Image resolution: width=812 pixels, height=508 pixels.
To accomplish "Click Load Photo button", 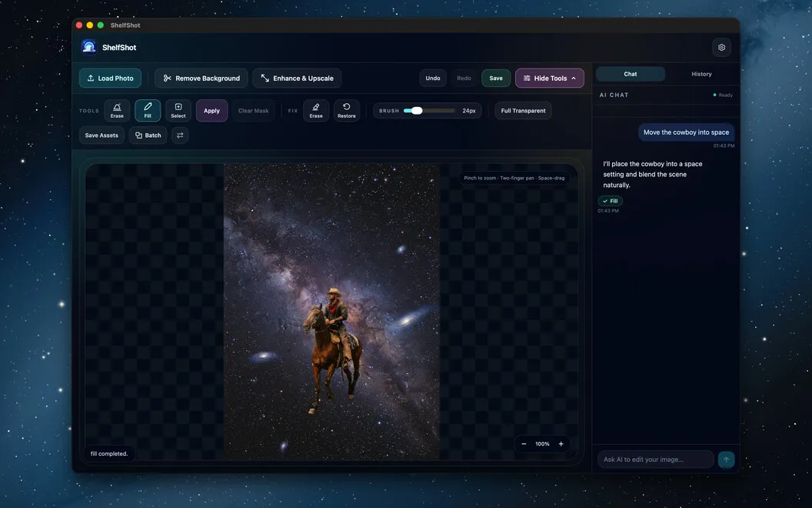I will 110,79.
